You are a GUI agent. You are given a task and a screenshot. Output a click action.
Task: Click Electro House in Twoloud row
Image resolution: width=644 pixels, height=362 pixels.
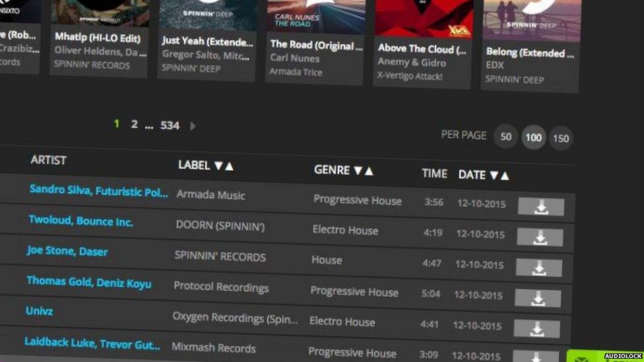[x=345, y=230]
